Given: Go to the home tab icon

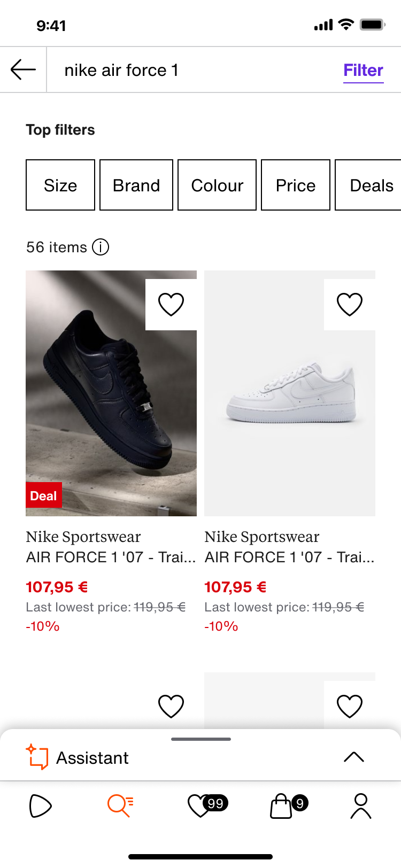Looking at the screenshot, I should 40,806.
